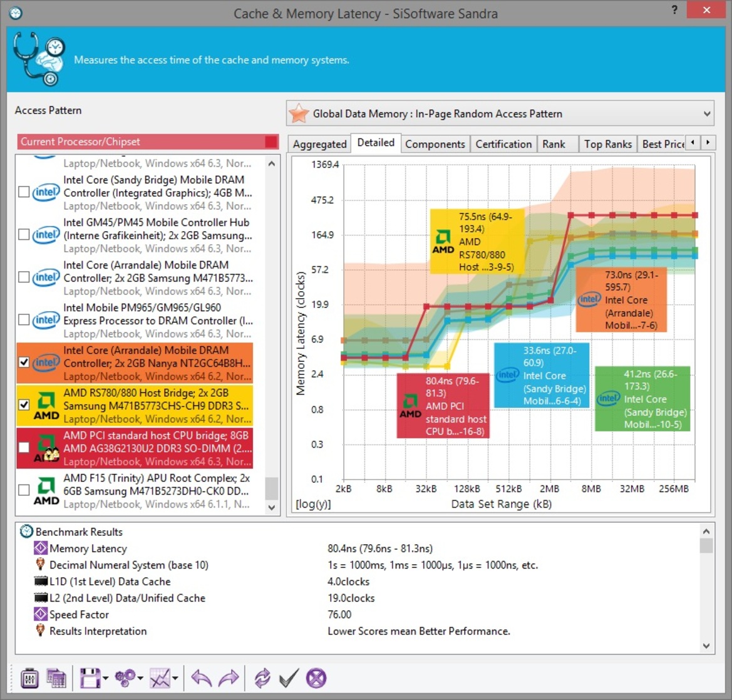732x700 pixels.
Task: Refresh the benchmark with the circular arrows
Action: click(262, 678)
